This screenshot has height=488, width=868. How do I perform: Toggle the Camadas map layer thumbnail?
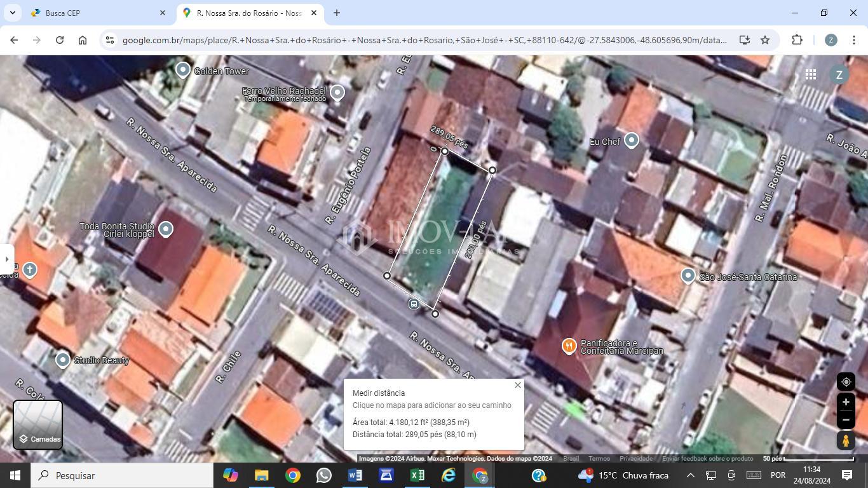pos(38,424)
